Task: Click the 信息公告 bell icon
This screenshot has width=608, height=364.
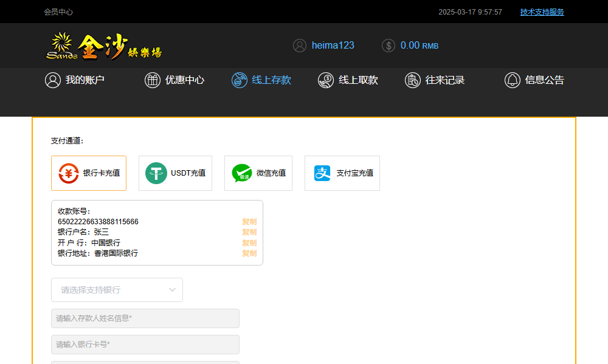Action: click(x=513, y=80)
